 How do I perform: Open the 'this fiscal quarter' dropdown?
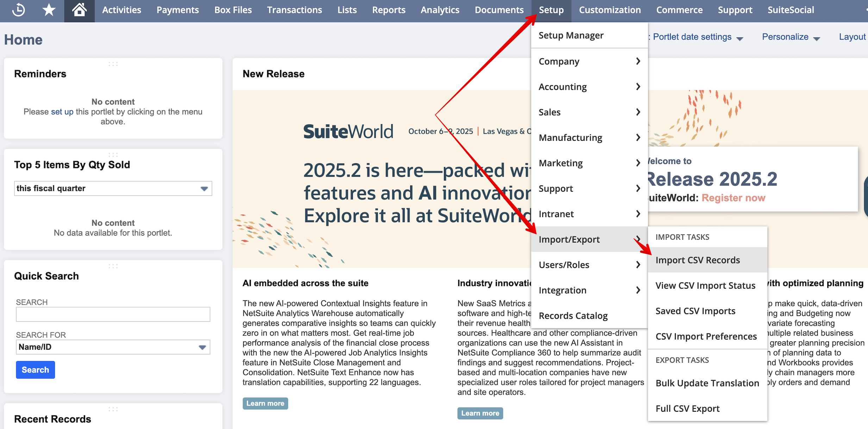tap(113, 189)
